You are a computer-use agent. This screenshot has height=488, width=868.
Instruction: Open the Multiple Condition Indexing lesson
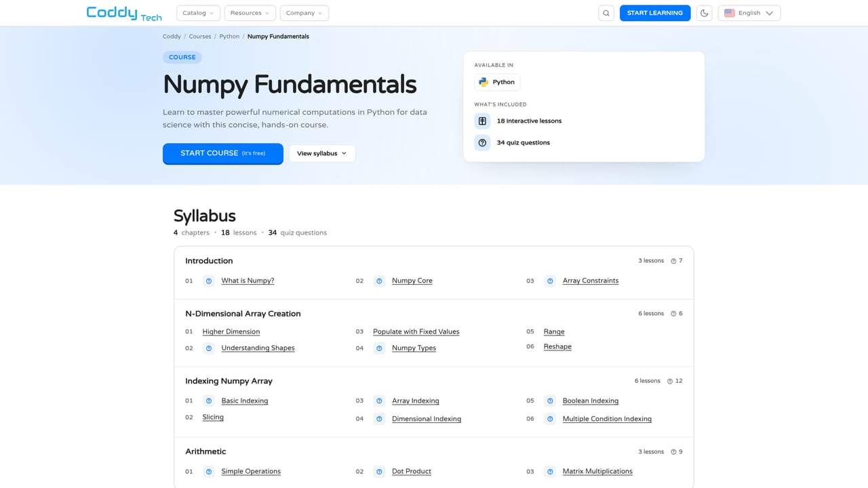(x=607, y=419)
